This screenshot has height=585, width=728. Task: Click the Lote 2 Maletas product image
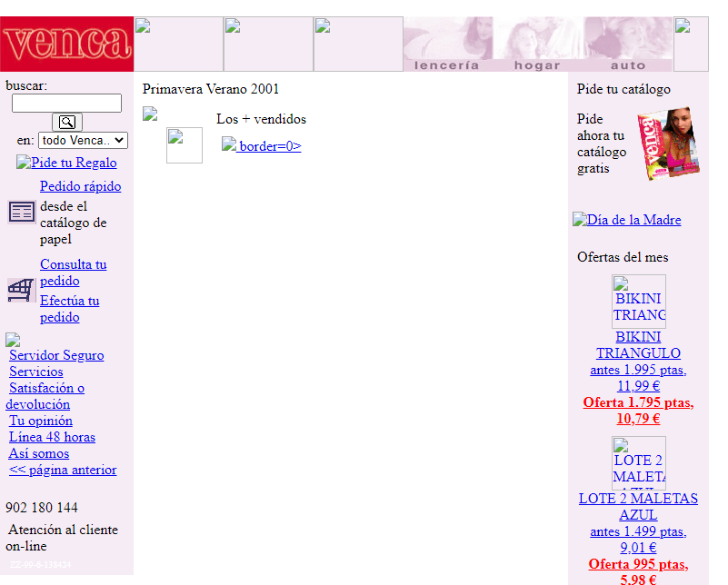tap(638, 463)
